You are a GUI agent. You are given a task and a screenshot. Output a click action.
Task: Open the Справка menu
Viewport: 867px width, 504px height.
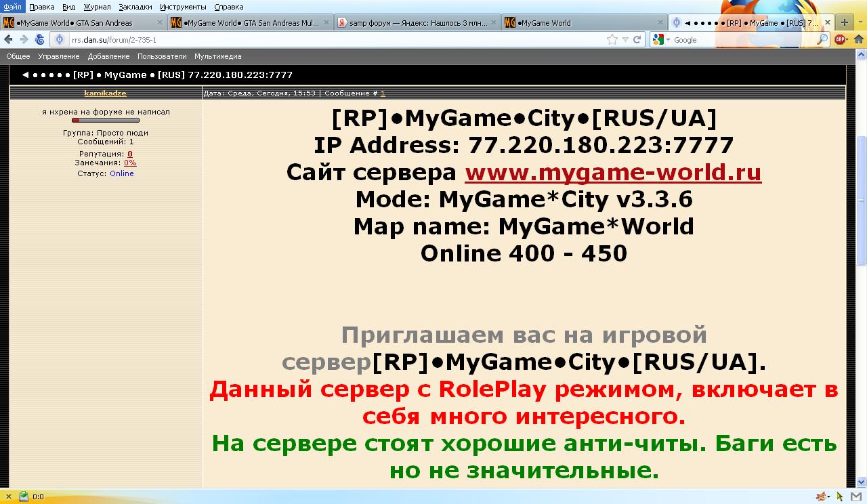229,7
